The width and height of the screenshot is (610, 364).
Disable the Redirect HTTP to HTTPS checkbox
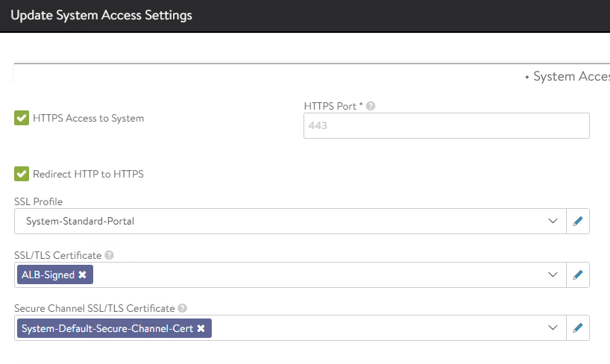pos(22,174)
